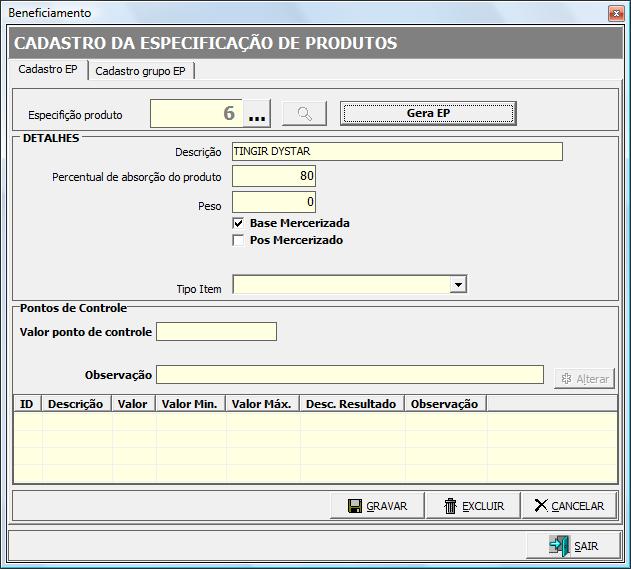
Task: Expand the Tipo Item dropdown
Action: (x=458, y=285)
